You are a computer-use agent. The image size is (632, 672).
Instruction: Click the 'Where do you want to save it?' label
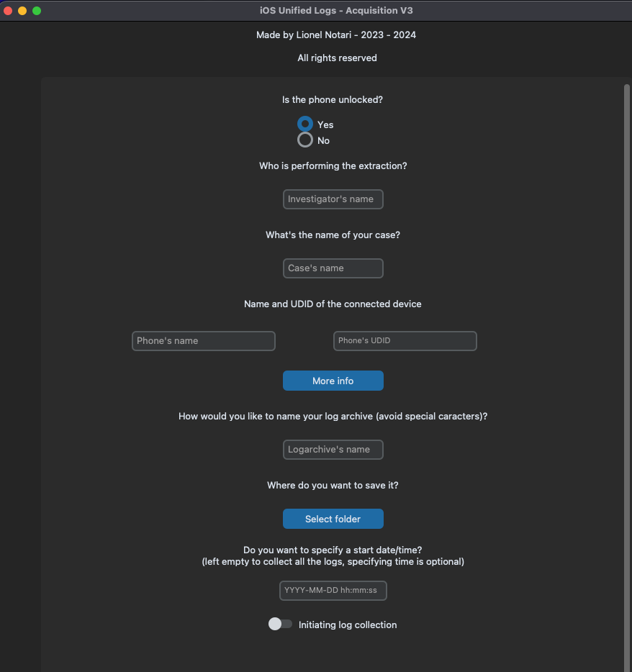[x=333, y=485]
